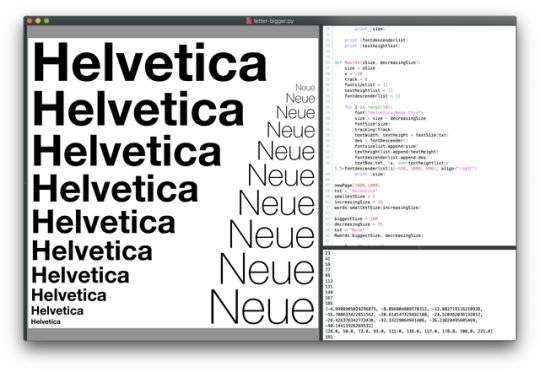Click the output value 113 in console
The image size is (540, 372).
point(329,281)
